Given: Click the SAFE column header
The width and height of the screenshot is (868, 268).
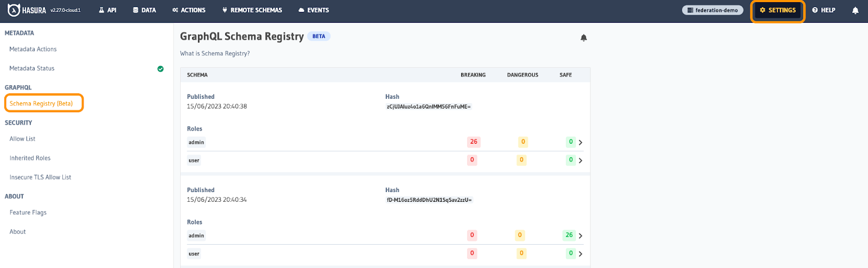Looking at the screenshot, I should 566,75.
